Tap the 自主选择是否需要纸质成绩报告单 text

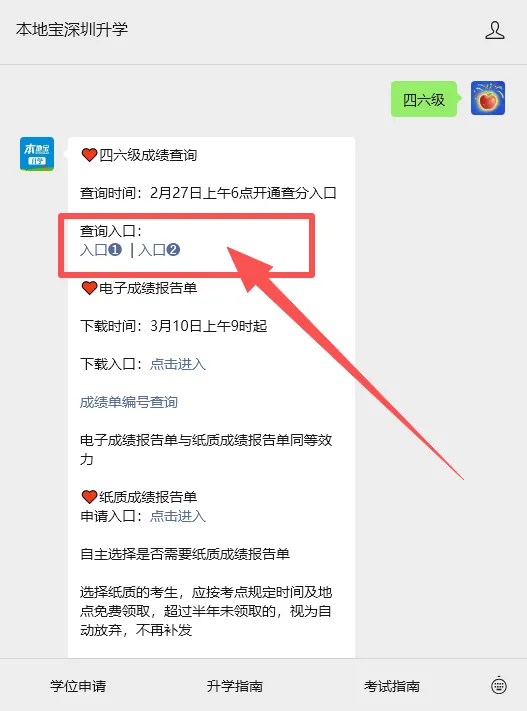[x=185, y=554]
